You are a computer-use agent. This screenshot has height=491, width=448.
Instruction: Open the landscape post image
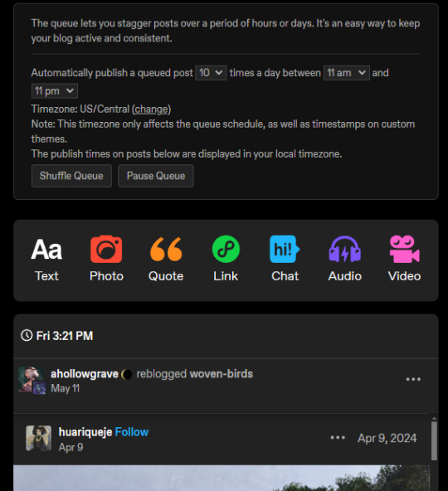[x=222, y=478]
